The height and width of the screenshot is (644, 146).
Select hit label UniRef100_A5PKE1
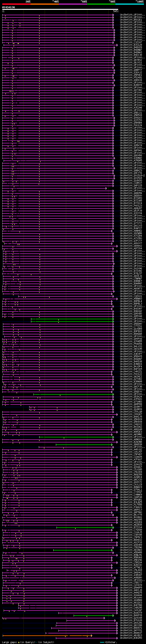point(131,75)
